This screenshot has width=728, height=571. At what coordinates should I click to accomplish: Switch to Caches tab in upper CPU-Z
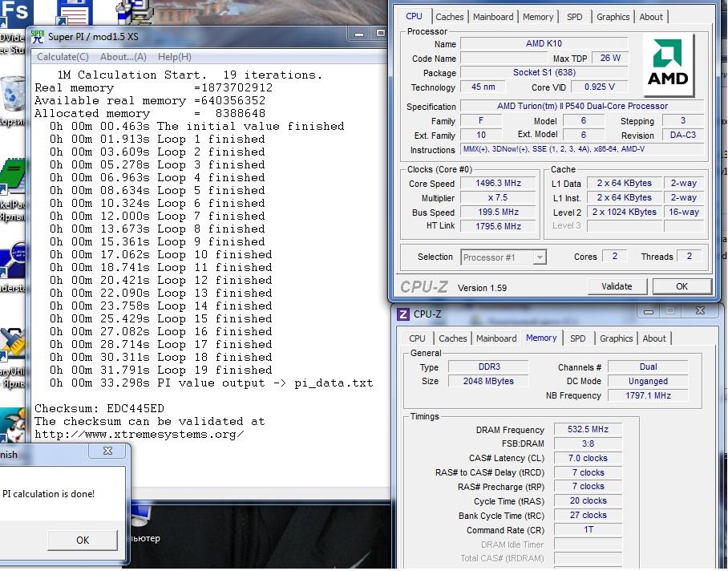point(450,17)
